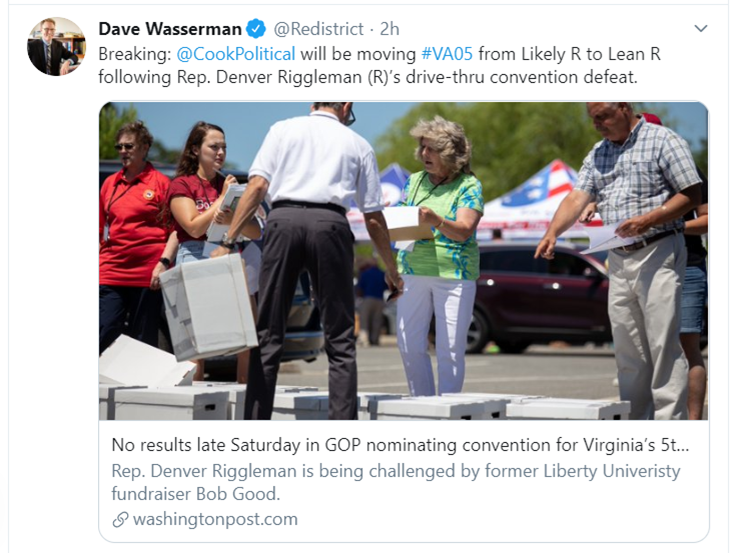Click 'from Likely R to Lean R' text

[569, 54]
